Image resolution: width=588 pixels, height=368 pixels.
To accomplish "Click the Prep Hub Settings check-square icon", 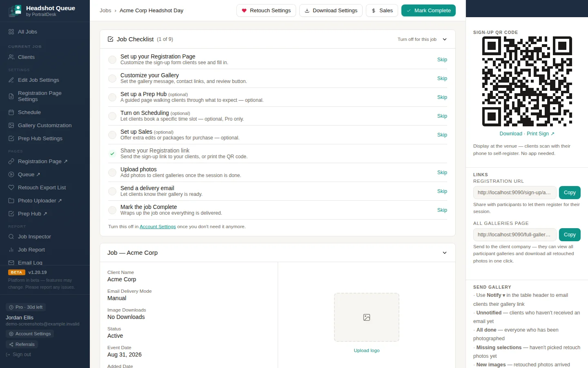I will click(x=11, y=139).
